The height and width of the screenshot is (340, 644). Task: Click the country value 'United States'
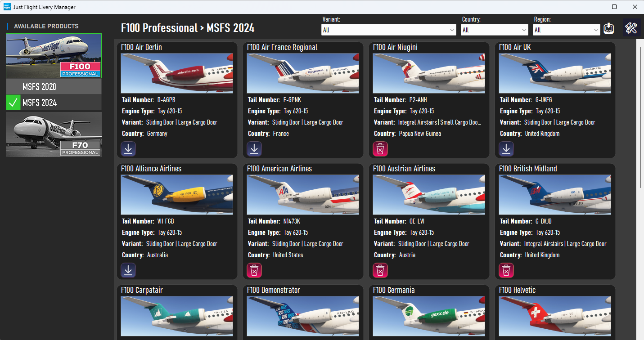(x=288, y=255)
